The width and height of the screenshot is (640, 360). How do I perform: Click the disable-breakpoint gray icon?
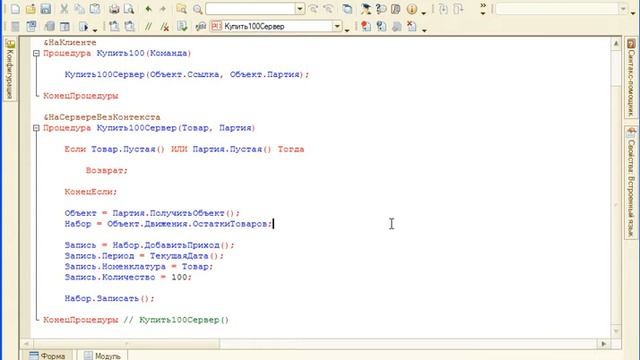point(397,27)
